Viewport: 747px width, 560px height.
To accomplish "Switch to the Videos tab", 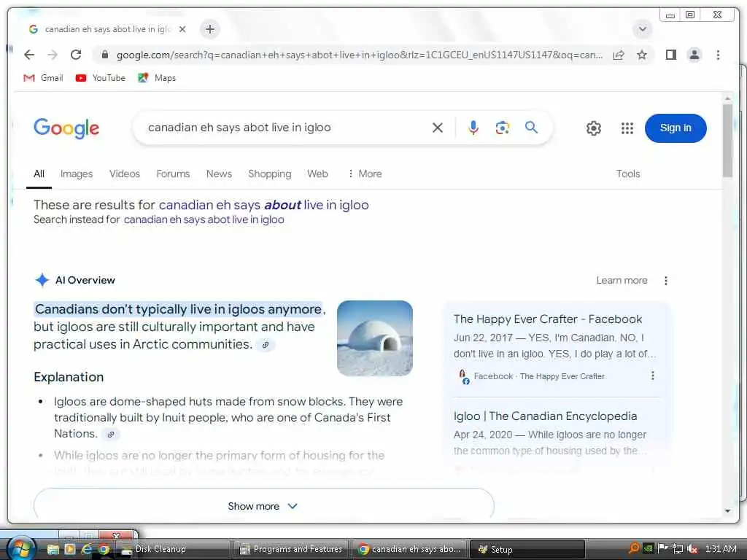I will pyautogui.click(x=124, y=174).
